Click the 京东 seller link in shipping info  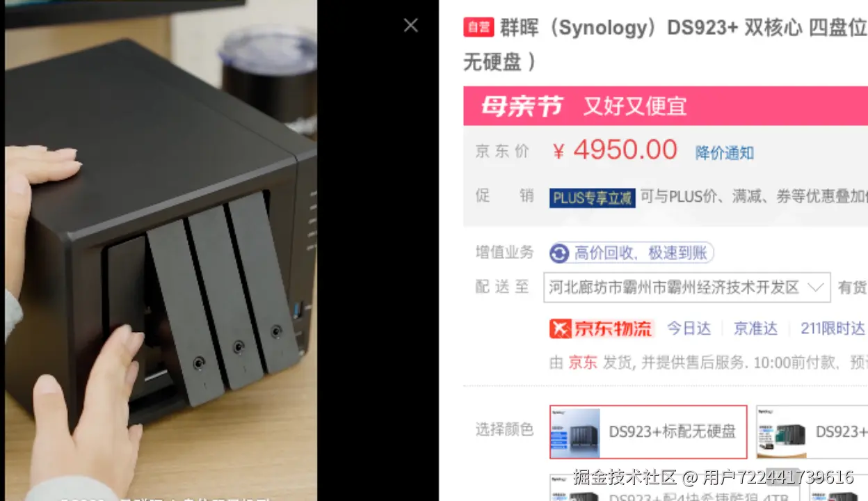(583, 363)
